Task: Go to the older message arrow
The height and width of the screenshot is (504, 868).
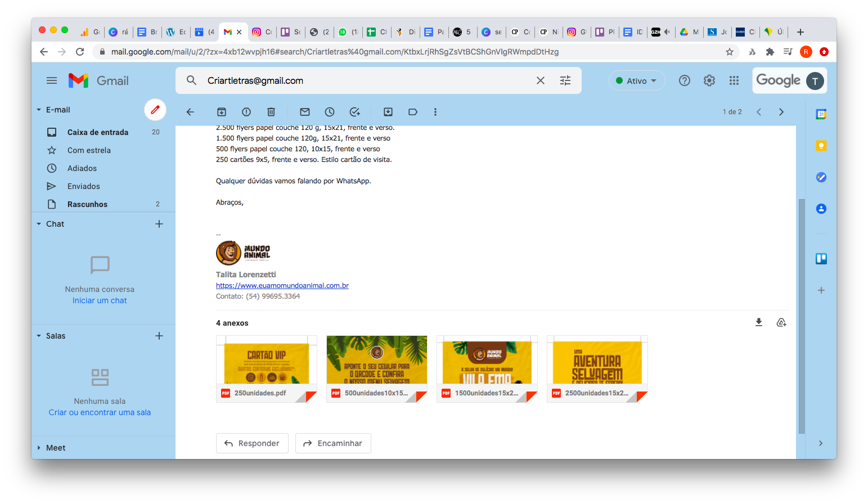Action: pos(781,112)
